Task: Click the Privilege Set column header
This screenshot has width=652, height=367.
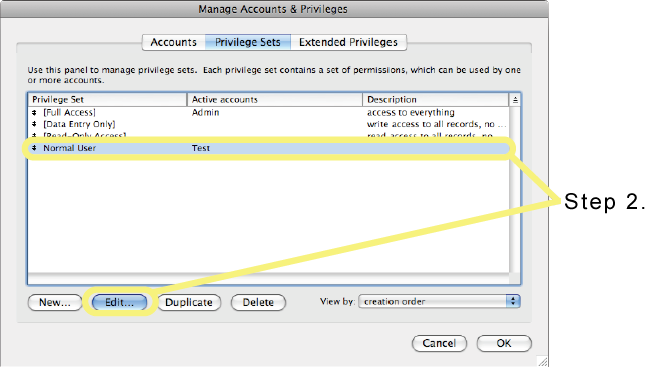Action: pos(108,100)
